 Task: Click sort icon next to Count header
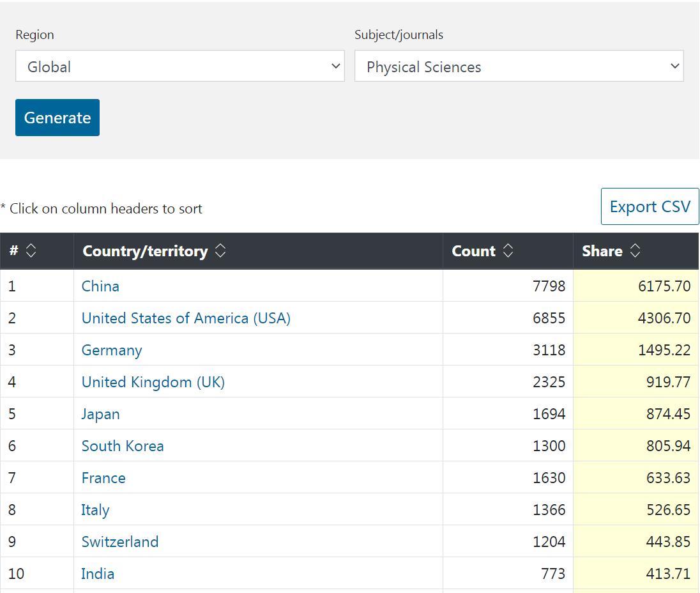coord(508,252)
